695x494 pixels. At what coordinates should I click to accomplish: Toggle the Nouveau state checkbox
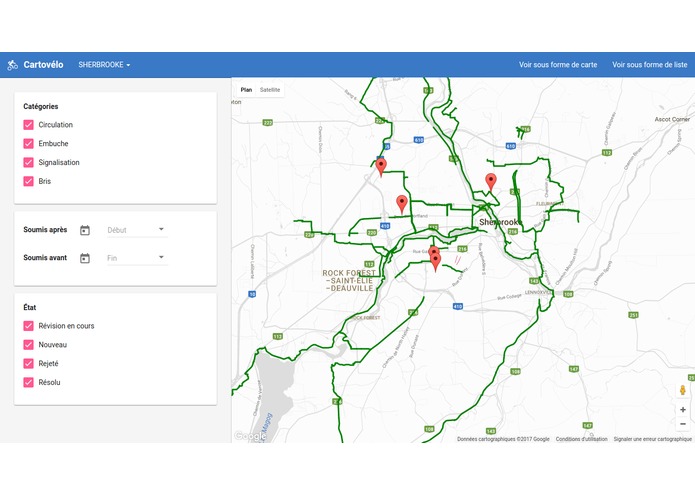(28, 345)
